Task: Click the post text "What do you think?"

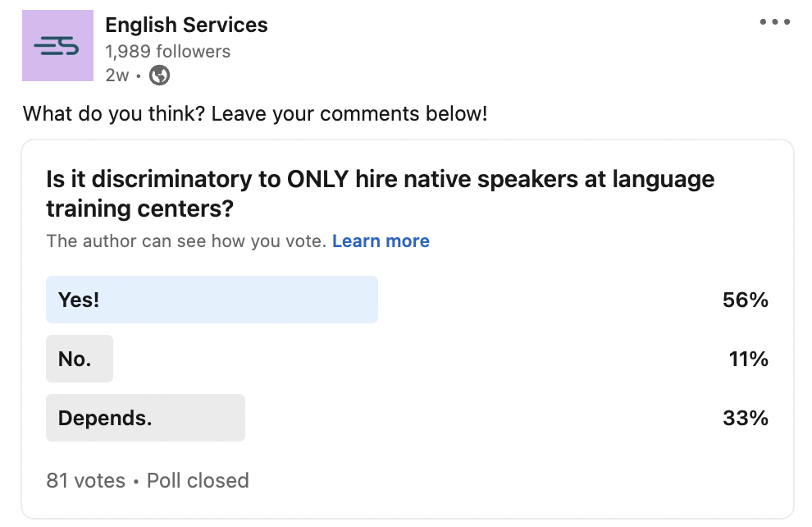Action: [x=114, y=113]
